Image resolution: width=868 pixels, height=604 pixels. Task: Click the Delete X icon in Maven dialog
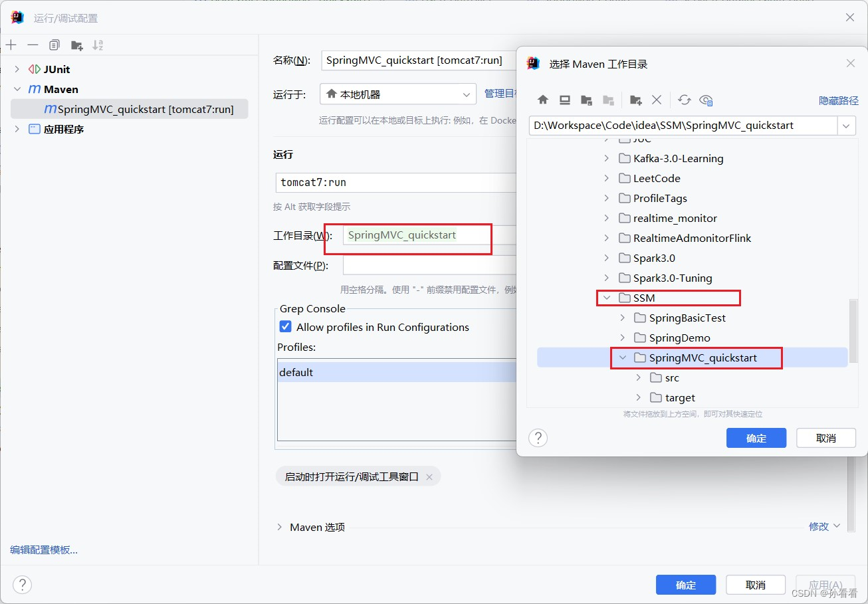(x=657, y=100)
